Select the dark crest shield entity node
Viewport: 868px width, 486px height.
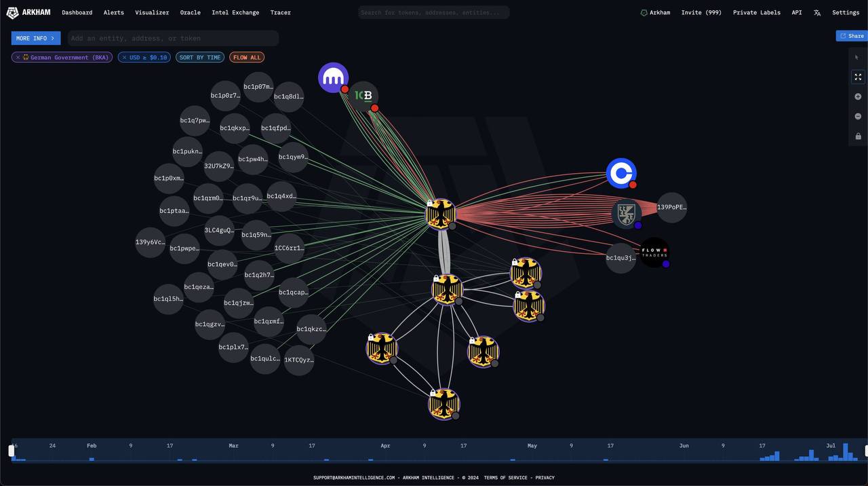(x=626, y=213)
